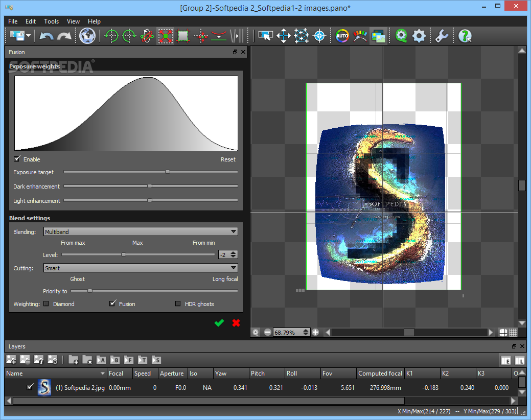The image size is (531, 420).
Task: Uncheck the Softpedia 2.jpg layer checkbox
Action: tap(30, 387)
